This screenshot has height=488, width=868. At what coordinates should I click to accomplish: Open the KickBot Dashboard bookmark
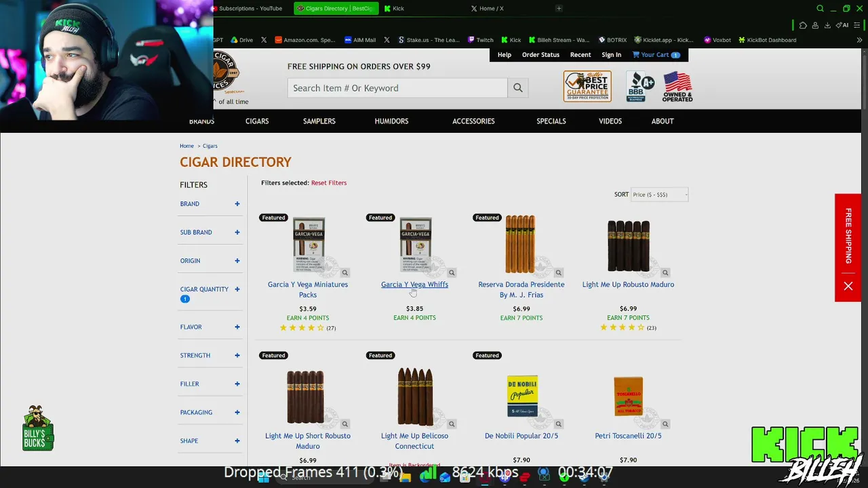tap(767, 40)
